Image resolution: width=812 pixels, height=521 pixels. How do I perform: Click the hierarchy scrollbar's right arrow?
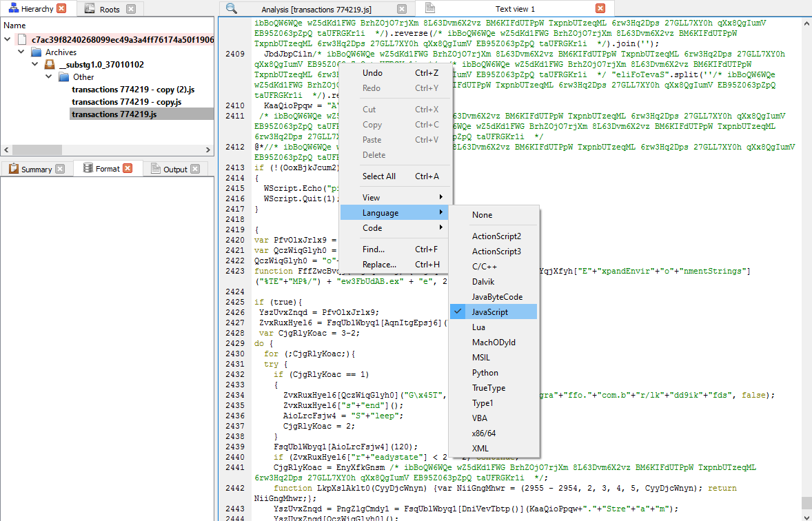[208, 150]
